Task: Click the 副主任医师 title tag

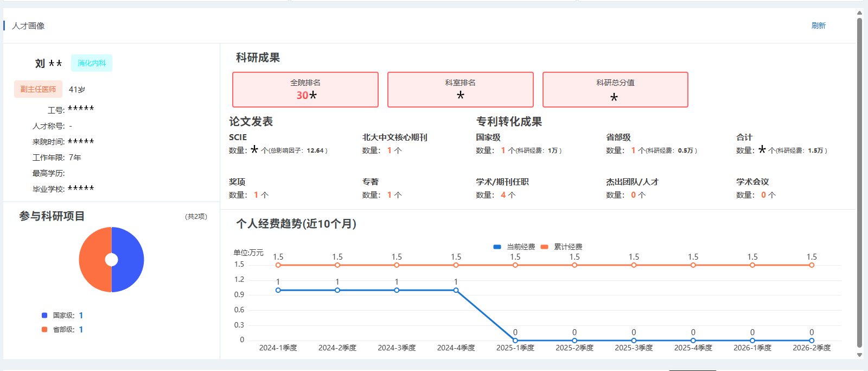Action: click(38, 89)
